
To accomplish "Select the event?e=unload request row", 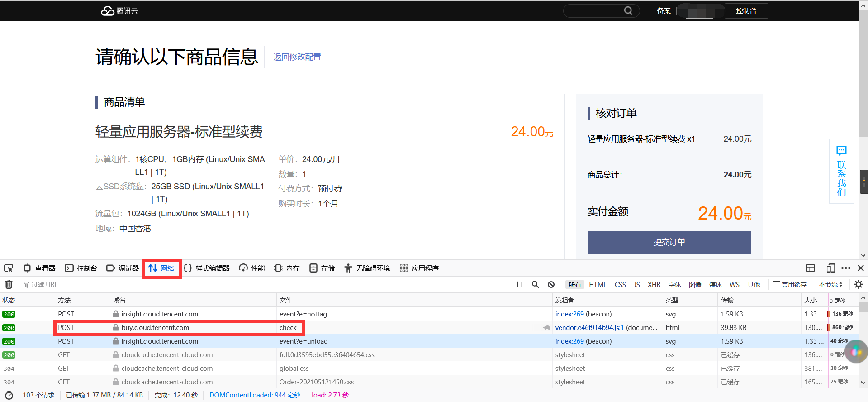I will [x=430, y=341].
